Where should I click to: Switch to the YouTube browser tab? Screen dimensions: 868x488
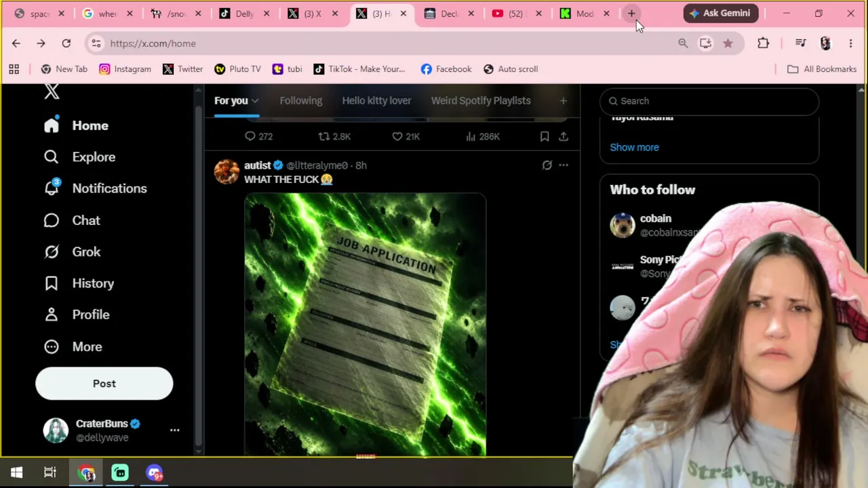point(517,14)
